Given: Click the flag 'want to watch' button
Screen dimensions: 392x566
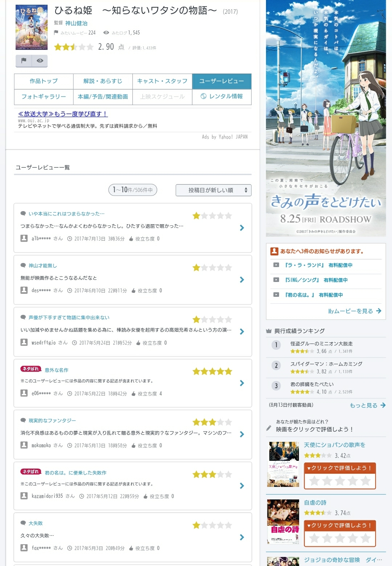Looking at the screenshot, I should tap(24, 61).
